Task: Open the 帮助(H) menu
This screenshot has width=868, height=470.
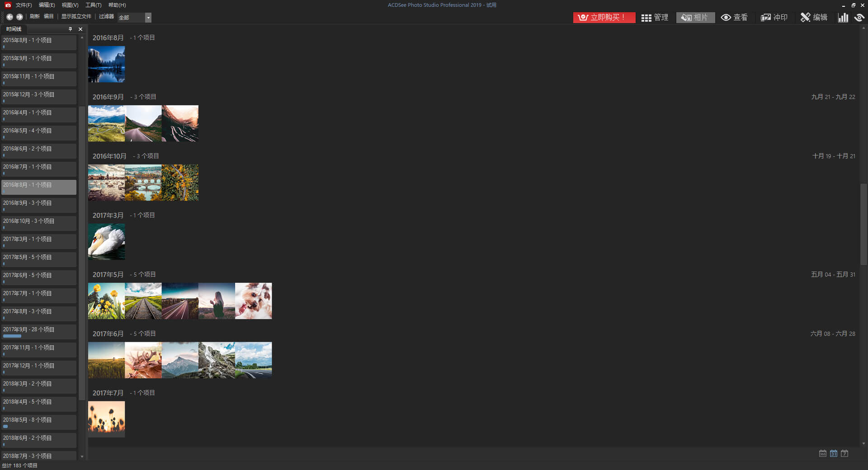Action: pos(117,5)
